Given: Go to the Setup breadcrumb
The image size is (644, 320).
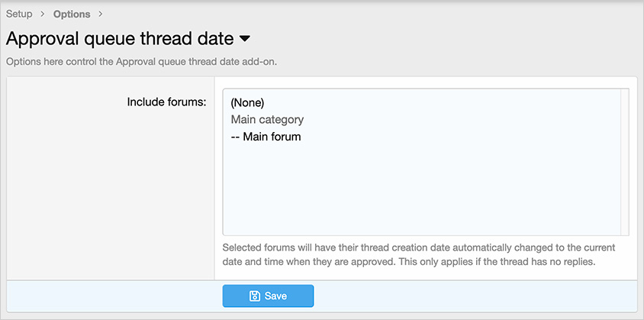Looking at the screenshot, I should tap(19, 14).
